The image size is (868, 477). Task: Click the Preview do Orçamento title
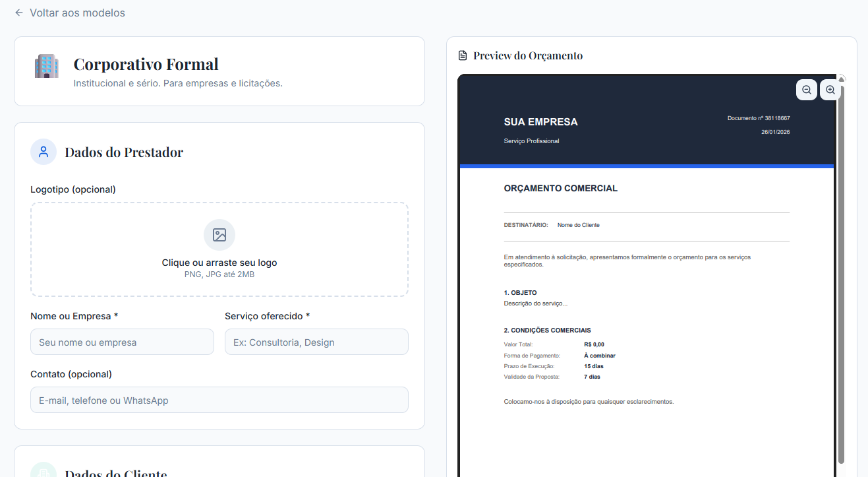[x=528, y=55]
